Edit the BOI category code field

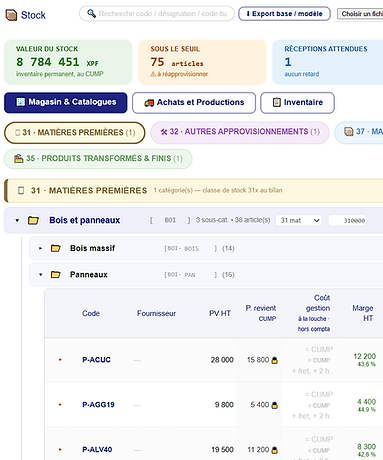(170, 220)
